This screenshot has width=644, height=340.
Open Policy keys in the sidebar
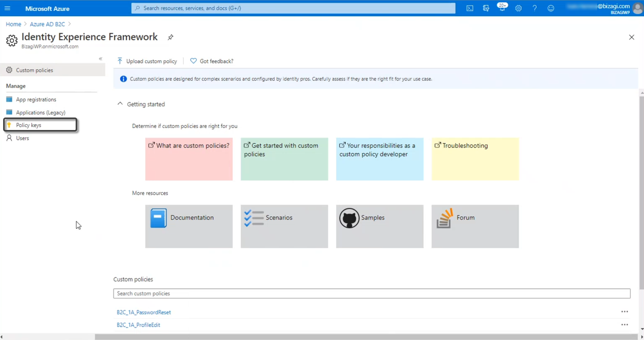coord(40,125)
